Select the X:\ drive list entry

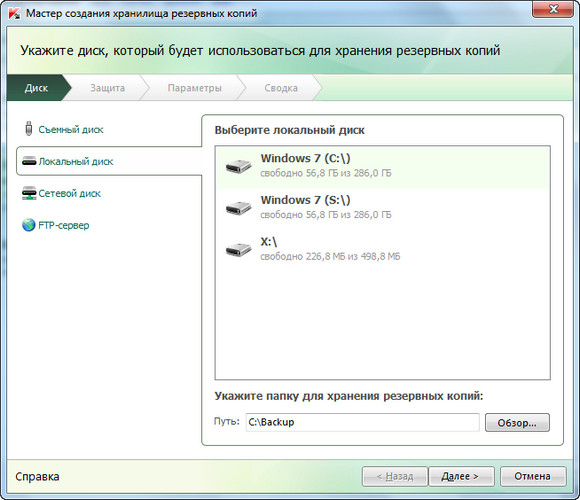382,249
